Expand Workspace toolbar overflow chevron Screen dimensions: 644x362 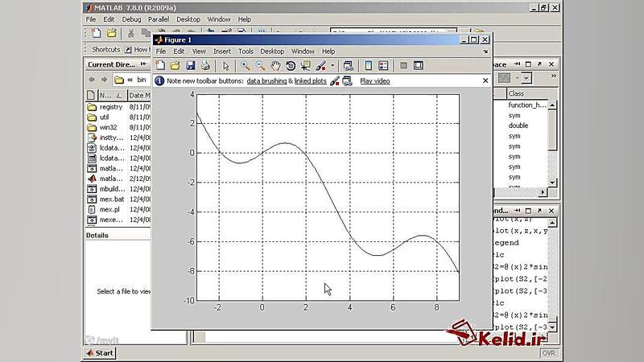tap(553, 76)
